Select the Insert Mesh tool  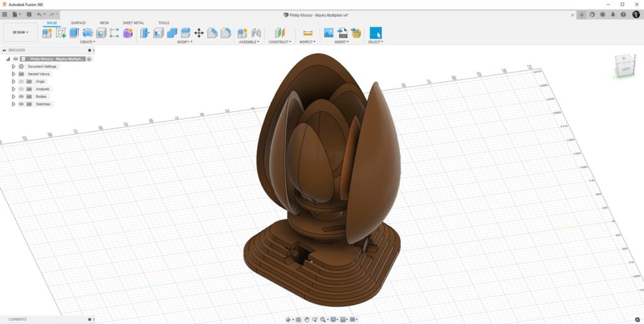point(356,33)
